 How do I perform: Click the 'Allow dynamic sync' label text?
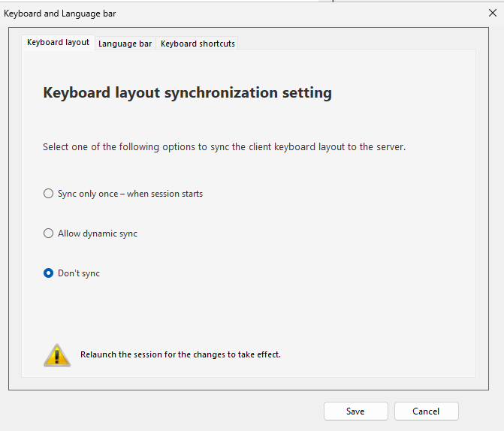[98, 234]
